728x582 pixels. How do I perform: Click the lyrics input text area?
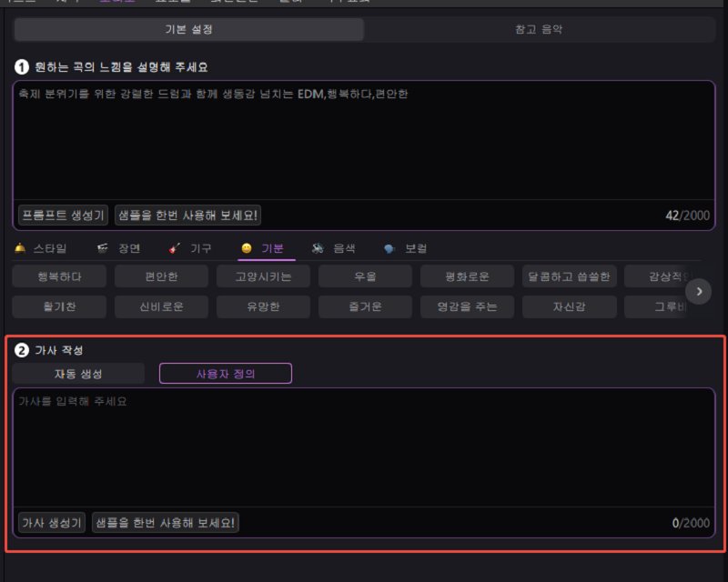tap(363, 447)
